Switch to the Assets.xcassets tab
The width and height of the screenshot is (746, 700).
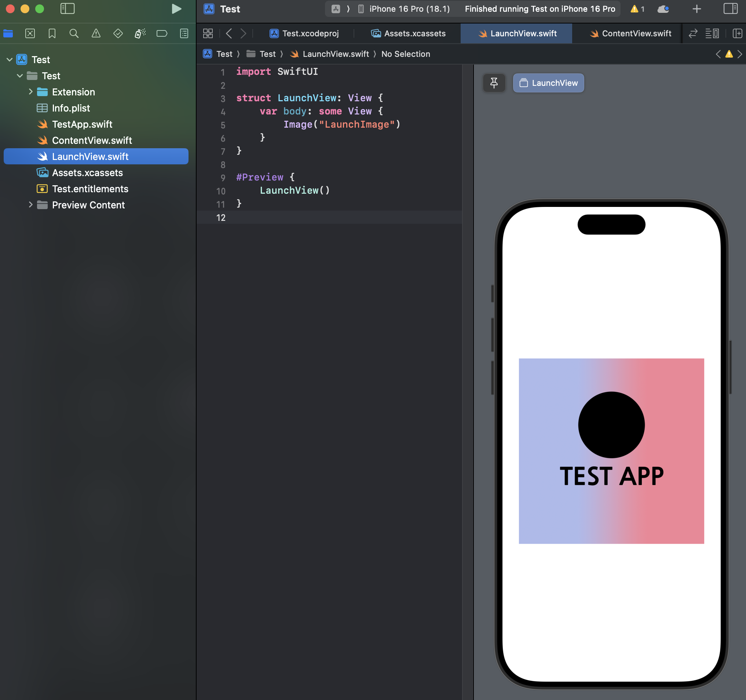(408, 33)
